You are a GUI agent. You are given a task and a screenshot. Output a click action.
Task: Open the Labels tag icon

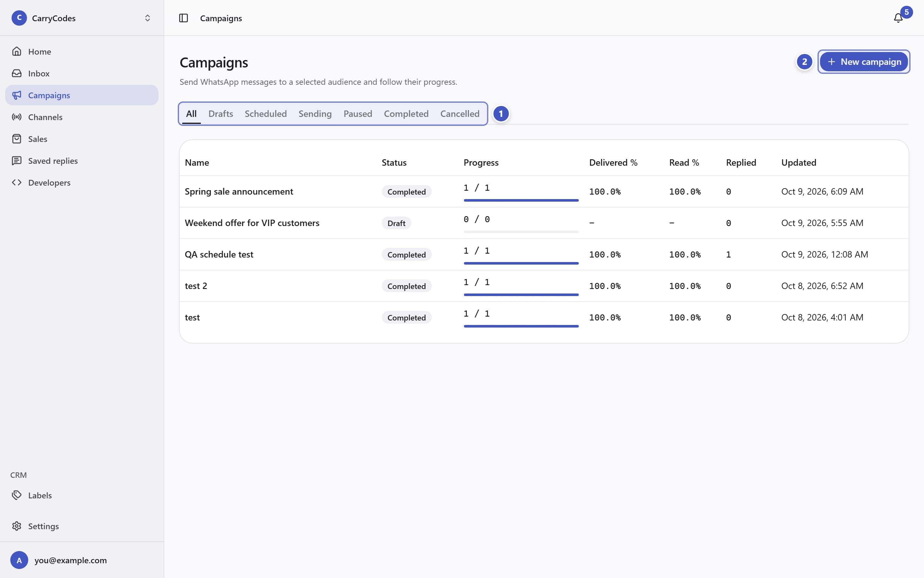pyautogui.click(x=16, y=495)
